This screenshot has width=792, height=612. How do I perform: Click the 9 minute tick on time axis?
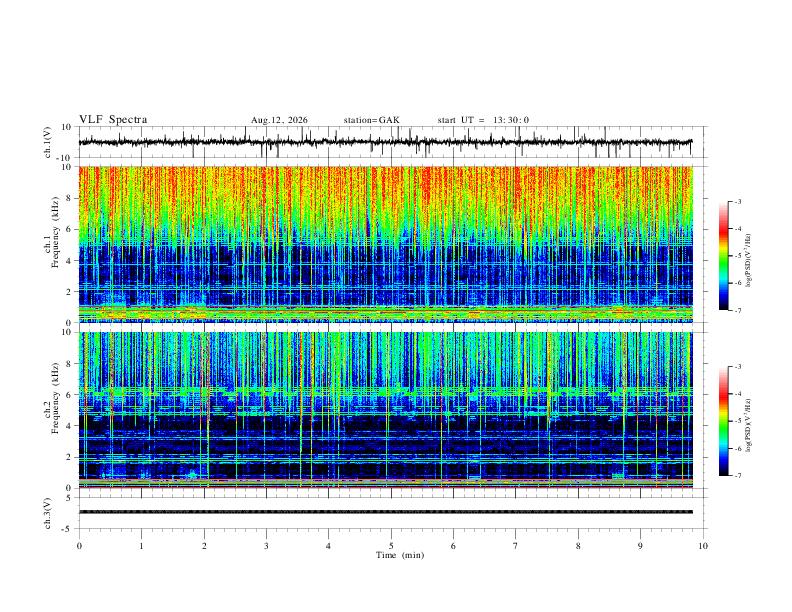640,546
